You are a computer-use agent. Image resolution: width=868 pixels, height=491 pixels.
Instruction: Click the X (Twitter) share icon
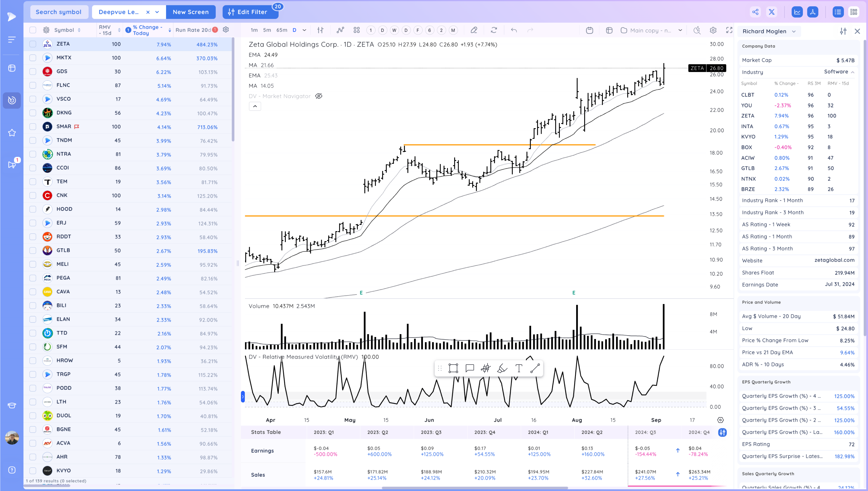click(771, 12)
